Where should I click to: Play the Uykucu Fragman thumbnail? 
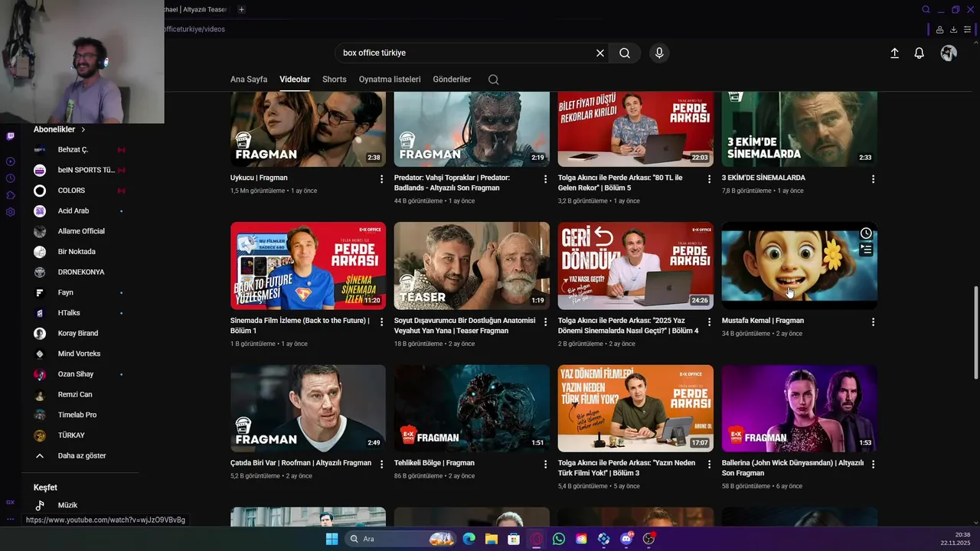(308, 129)
